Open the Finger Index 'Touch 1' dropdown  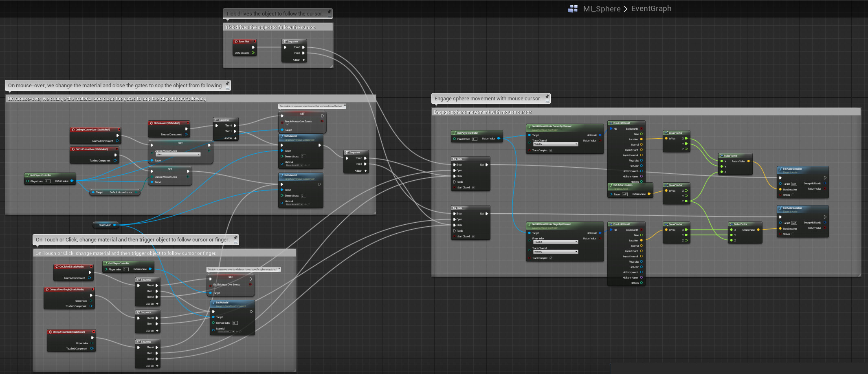pyautogui.click(x=555, y=242)
